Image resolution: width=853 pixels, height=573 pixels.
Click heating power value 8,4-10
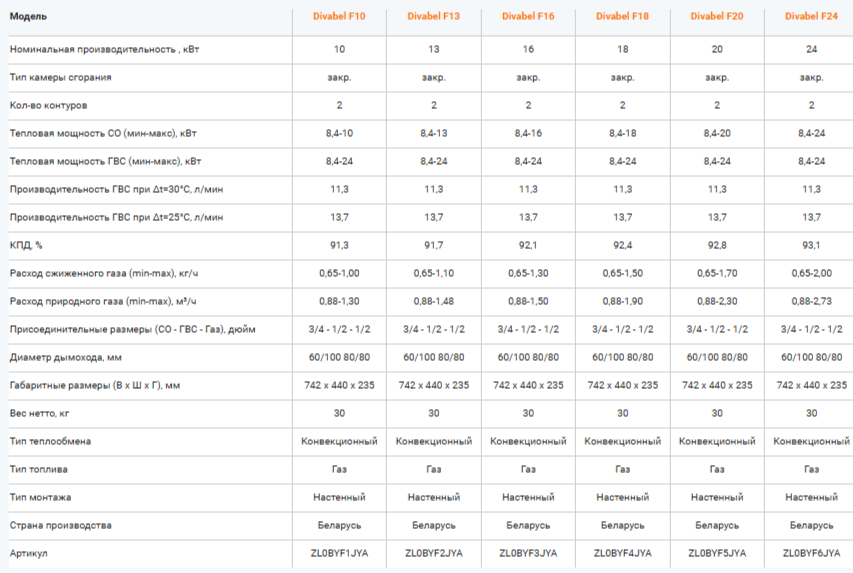click(339, 133)
